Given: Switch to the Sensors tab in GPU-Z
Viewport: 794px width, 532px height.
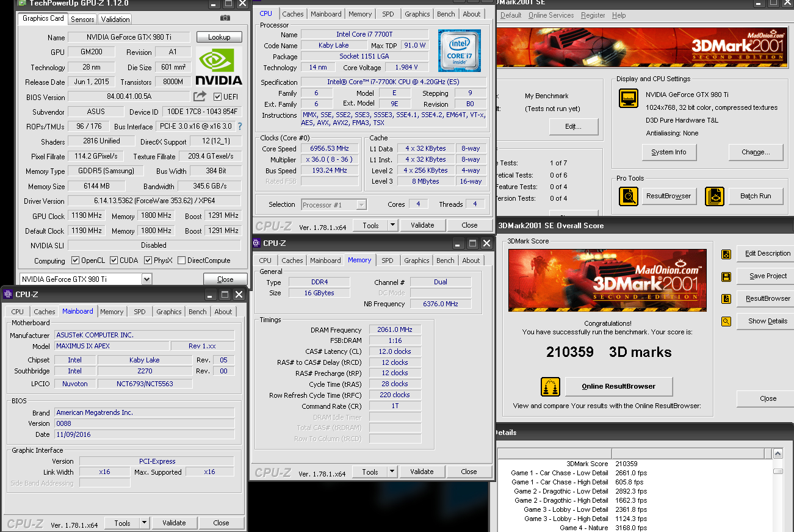Looking at the screenshot, I should (x=82, y=19).
